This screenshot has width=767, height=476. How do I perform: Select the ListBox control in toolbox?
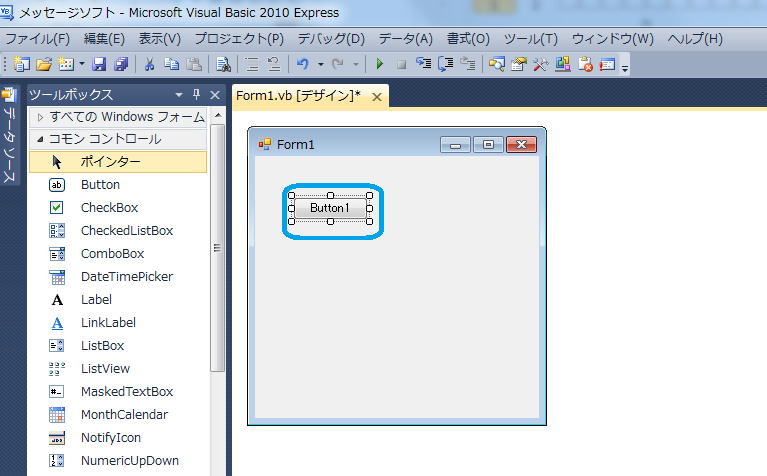point(118,345)
